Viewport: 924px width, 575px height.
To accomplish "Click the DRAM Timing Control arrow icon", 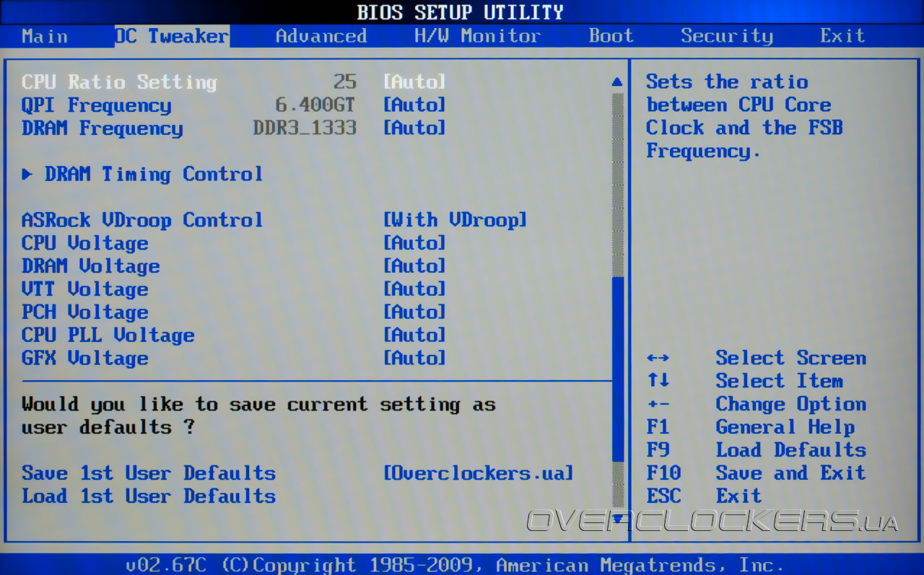I will tap(27, 174).
